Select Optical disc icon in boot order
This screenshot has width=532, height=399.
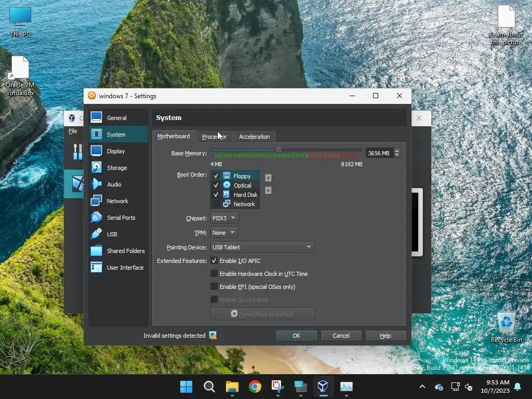point(227,185)
